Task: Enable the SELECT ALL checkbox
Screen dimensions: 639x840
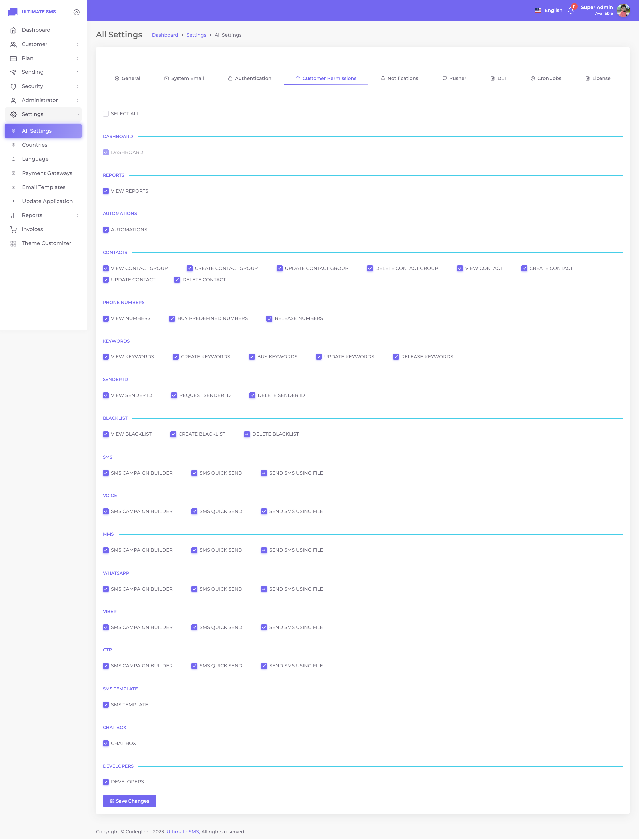Action: [x=106, y=114]
